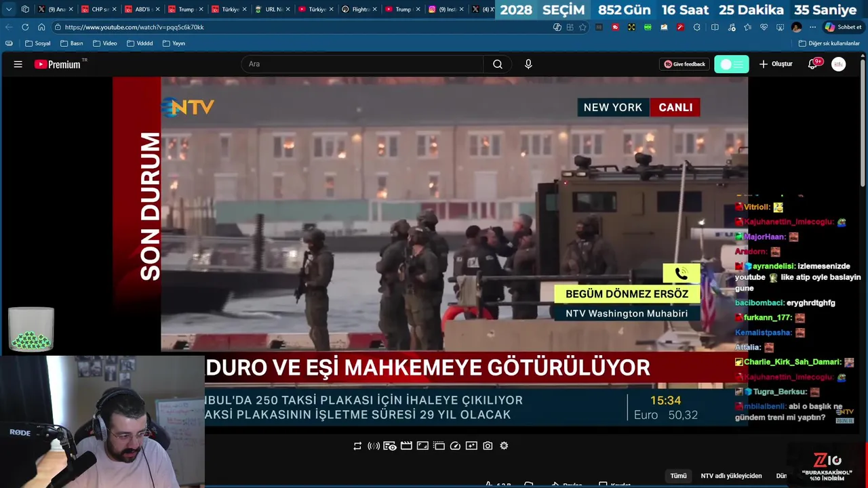Toggle the teal switch beside Give feedback
Viewport: 868px width, 488px height.
coord(732,64)
